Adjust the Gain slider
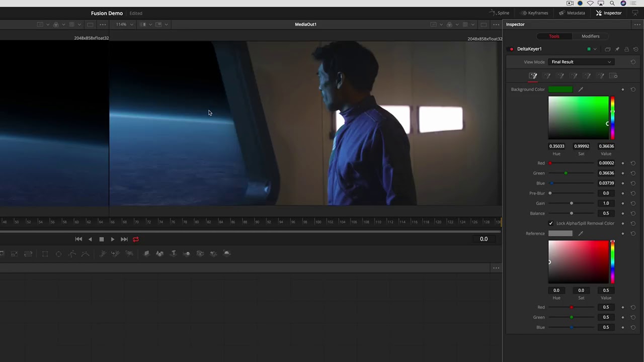The image size is (644, 362). pyautogui.click(x=571, y=203)
